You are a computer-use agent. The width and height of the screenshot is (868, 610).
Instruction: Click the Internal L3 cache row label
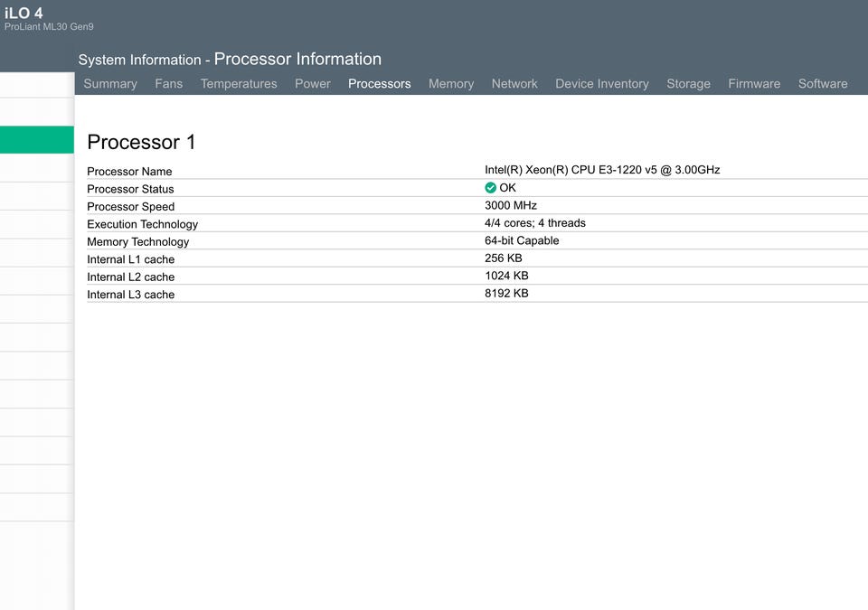(x=130, y=295)
